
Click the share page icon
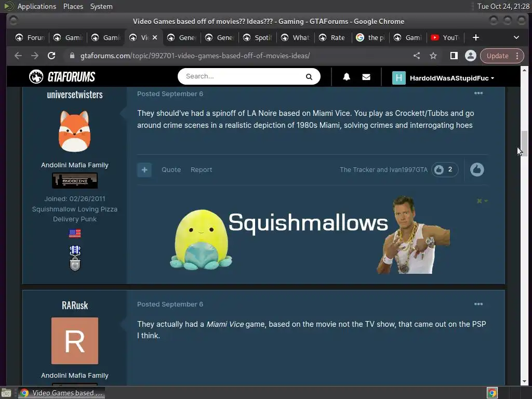point(417,56)
